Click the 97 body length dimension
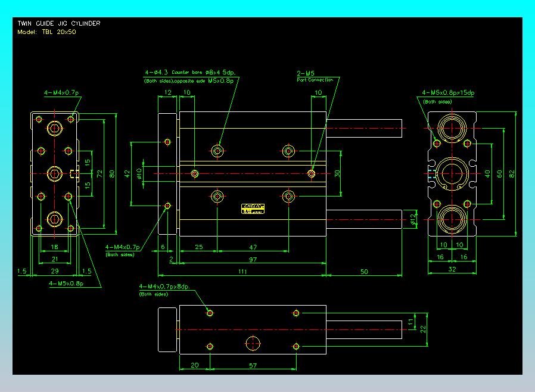Viewport: 535px width, 392px height. pyautogui.click(x=253, y=259)
